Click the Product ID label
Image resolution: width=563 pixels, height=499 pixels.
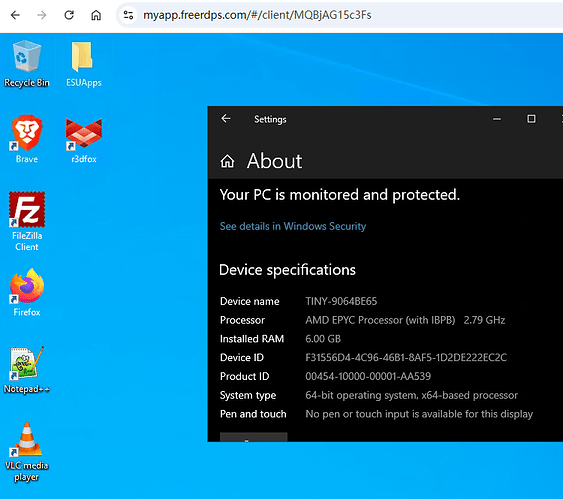pos(244,376)
